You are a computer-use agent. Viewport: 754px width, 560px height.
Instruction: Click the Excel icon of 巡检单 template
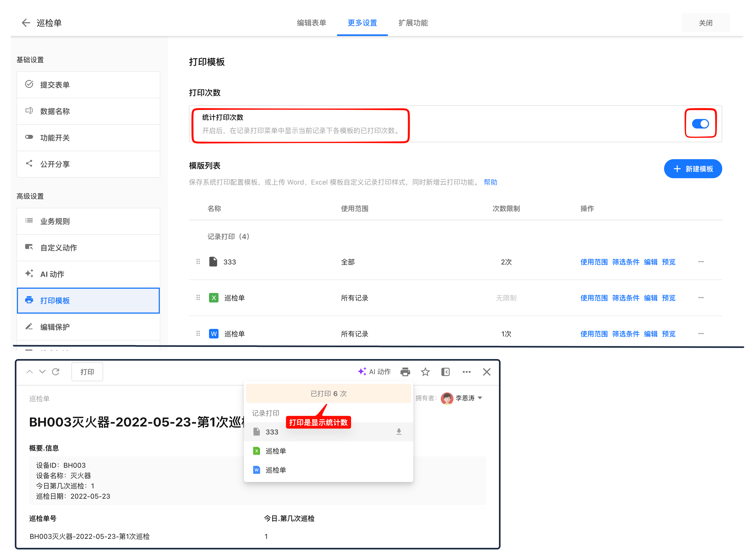click(213, 298)
